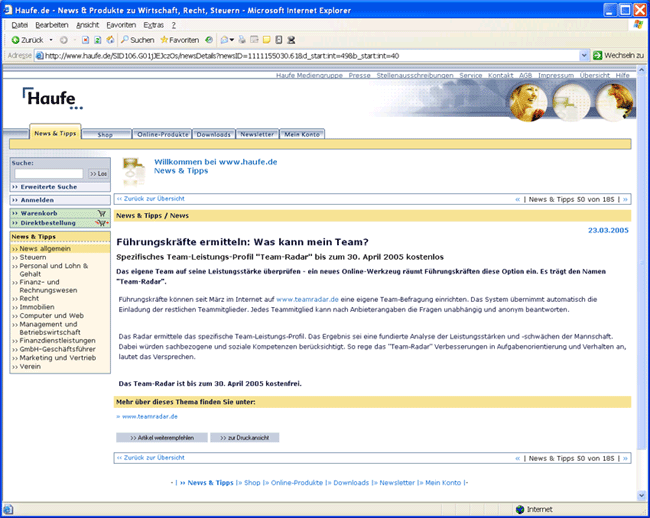Image resolution: width=650 pixels, height=518 pixels.
Task: Select Computer und Web category
Action: click(x=51, y=316)
